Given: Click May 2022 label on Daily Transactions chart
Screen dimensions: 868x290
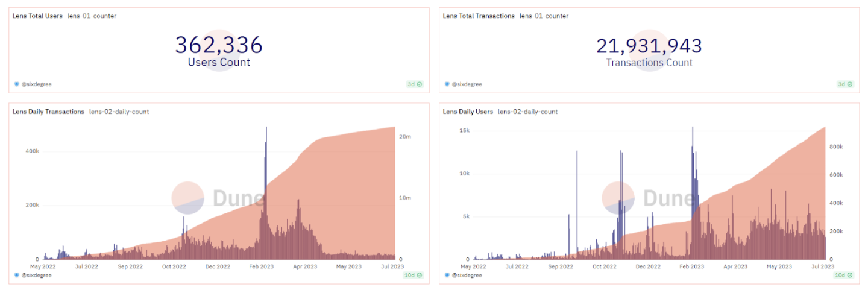Looking at the screenshot, I should [x=43, y=266].
